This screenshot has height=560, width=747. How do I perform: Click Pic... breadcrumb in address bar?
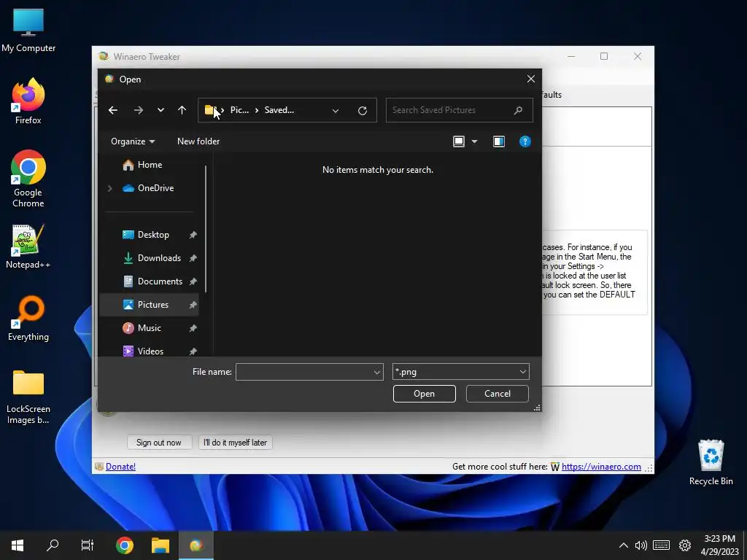pyautogui.click(x=239, y=111)
